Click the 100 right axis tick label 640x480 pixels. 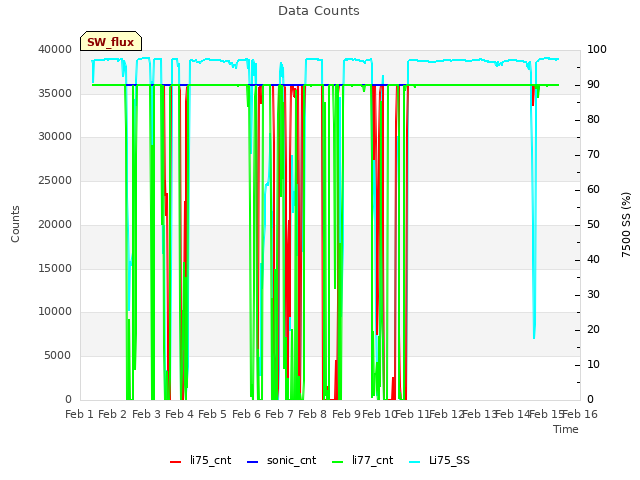(597, 49)
